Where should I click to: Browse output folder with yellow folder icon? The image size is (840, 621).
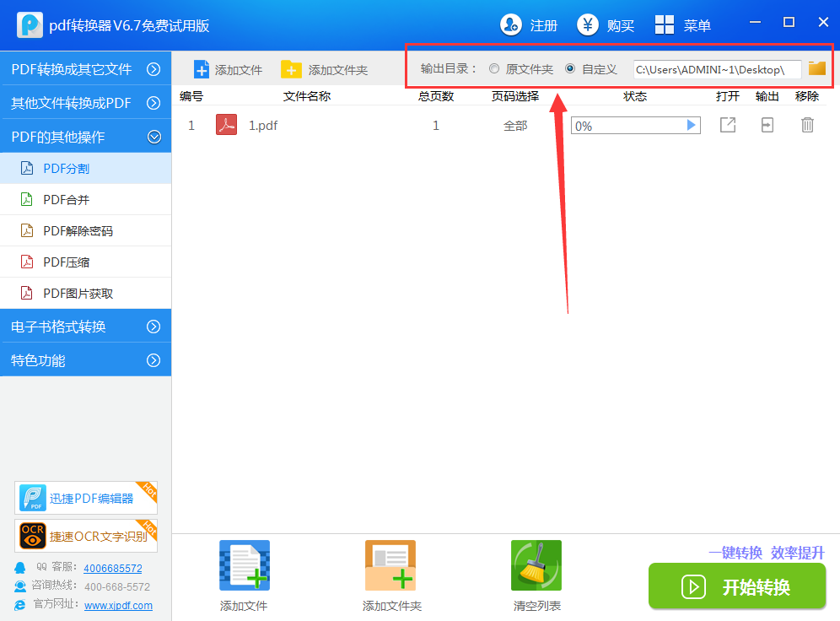point(816,68)
